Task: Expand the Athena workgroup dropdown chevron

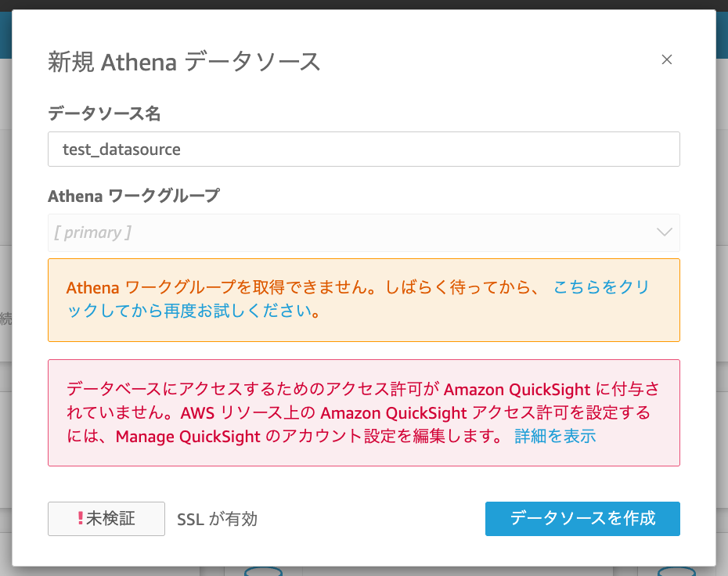Action: pos(664,232)
